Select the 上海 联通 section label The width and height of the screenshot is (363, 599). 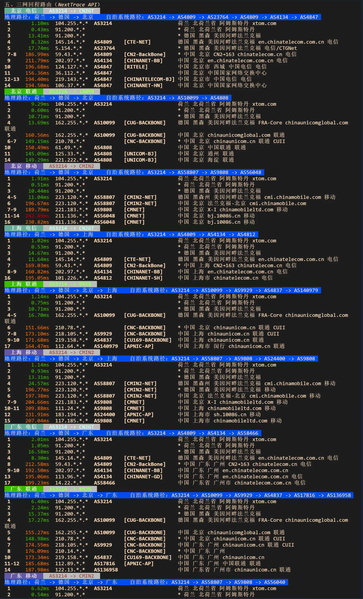(x=24, y=284)
